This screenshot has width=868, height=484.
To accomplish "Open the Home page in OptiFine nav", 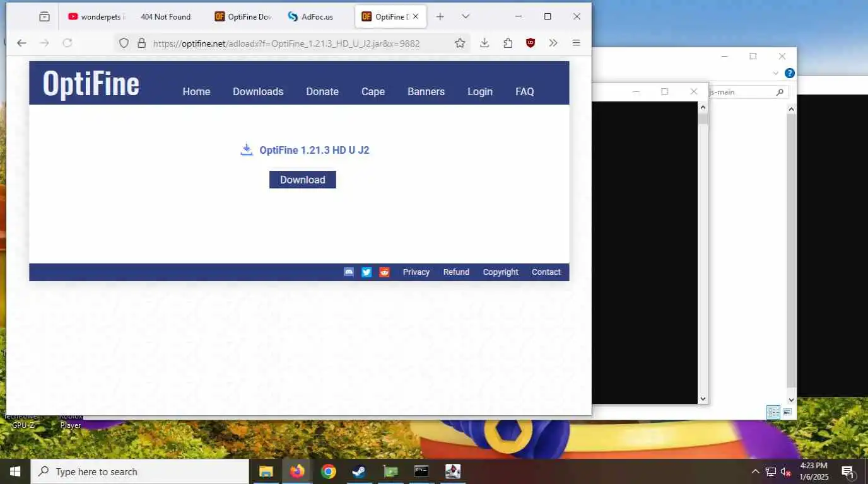I will [x=196, y=91].
